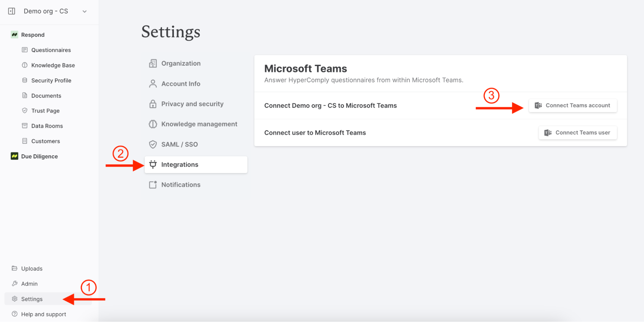
Task: Go to Trust Page
Action: [x=45, y=111]
